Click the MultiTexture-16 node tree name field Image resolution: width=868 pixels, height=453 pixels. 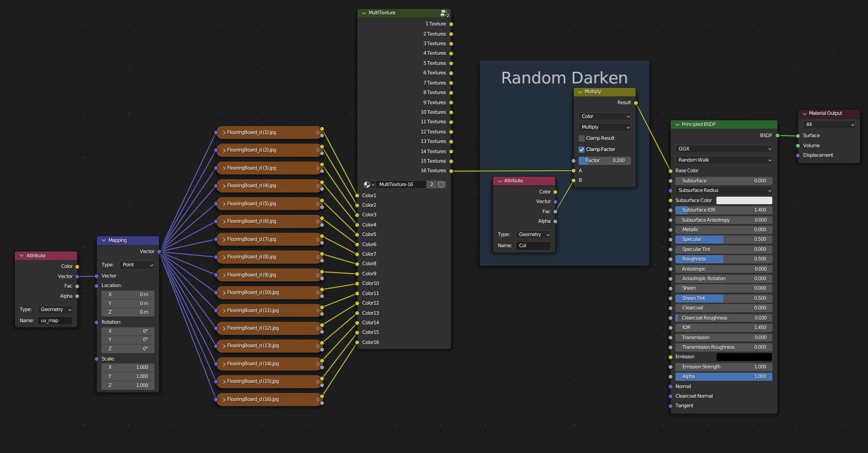point(402,184)
